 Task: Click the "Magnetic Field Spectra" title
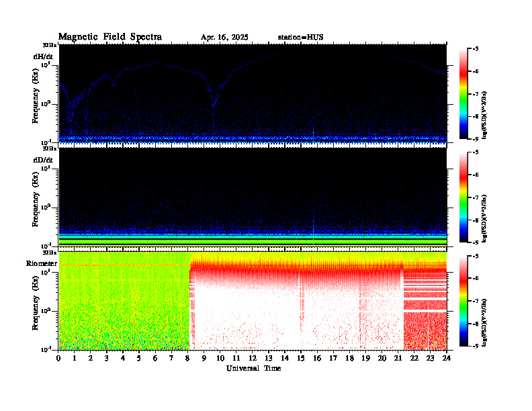tap(109, 37)
